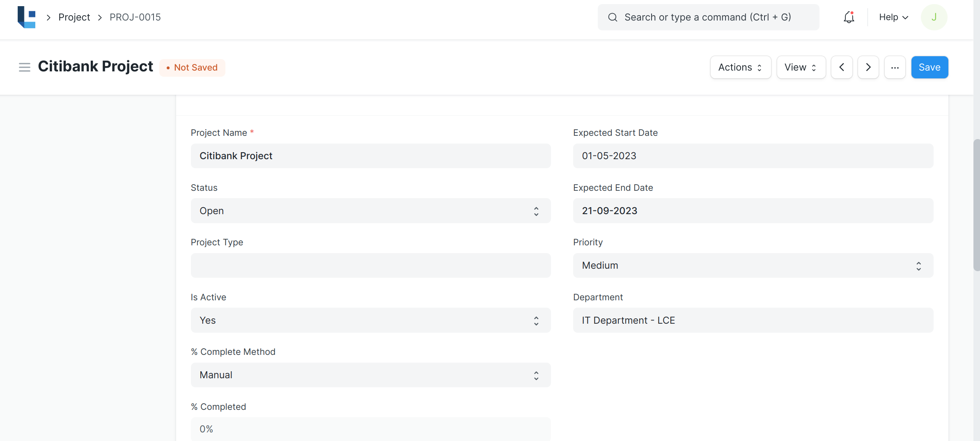
Task: Open the Actions menu
Action: tap(740, 67)
